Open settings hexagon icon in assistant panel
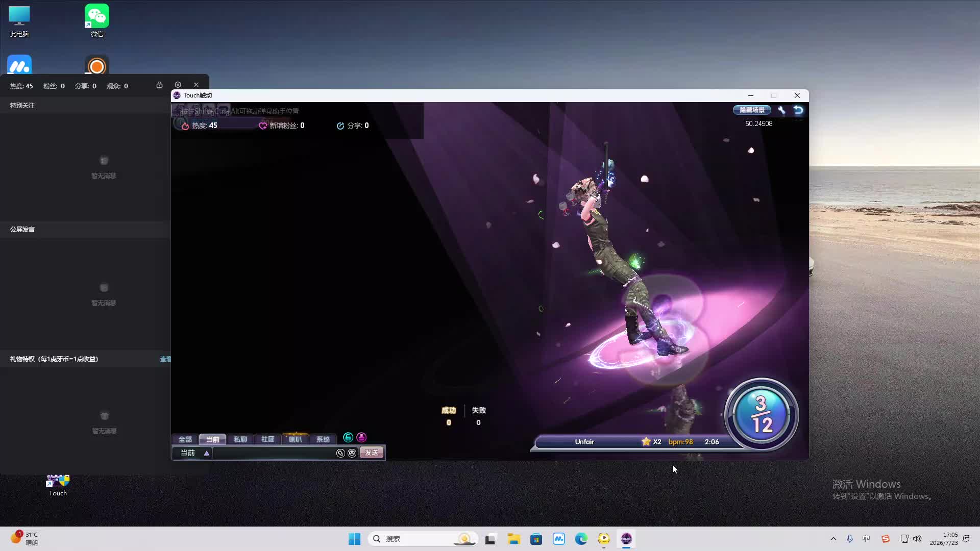Screen dimensions: 980x551 click(x=178, y=85)
